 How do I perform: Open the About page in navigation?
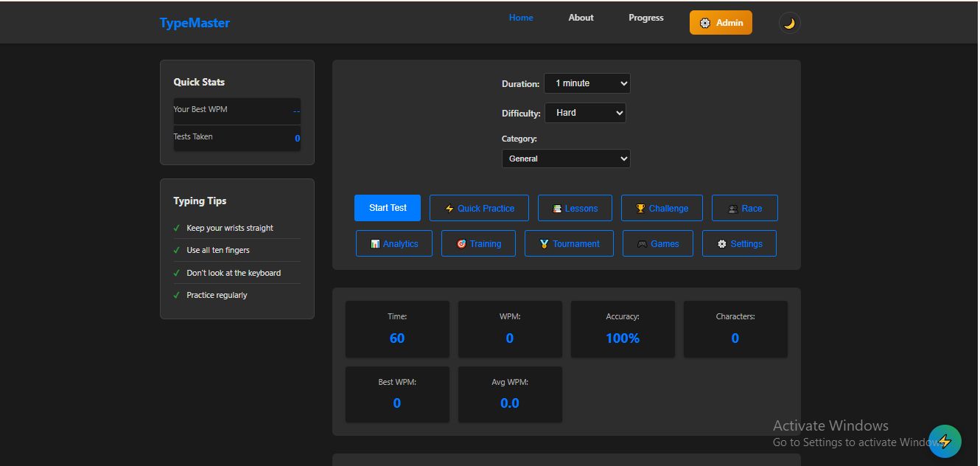coord(581,18)
